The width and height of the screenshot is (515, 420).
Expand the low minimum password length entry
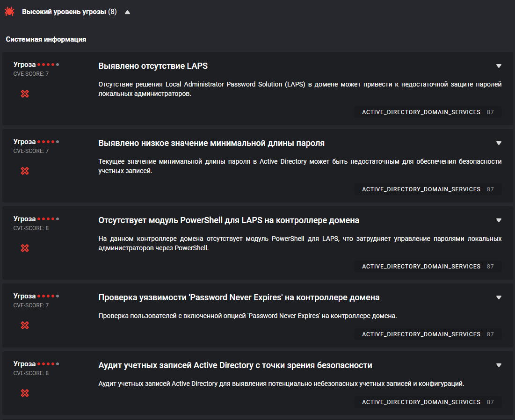[x=499, y=143]
